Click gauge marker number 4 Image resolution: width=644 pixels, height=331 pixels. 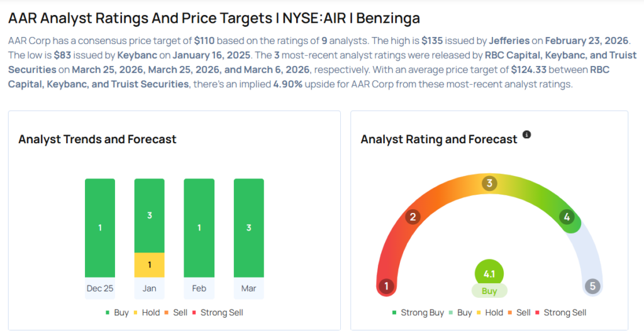[x=567, y=217]
